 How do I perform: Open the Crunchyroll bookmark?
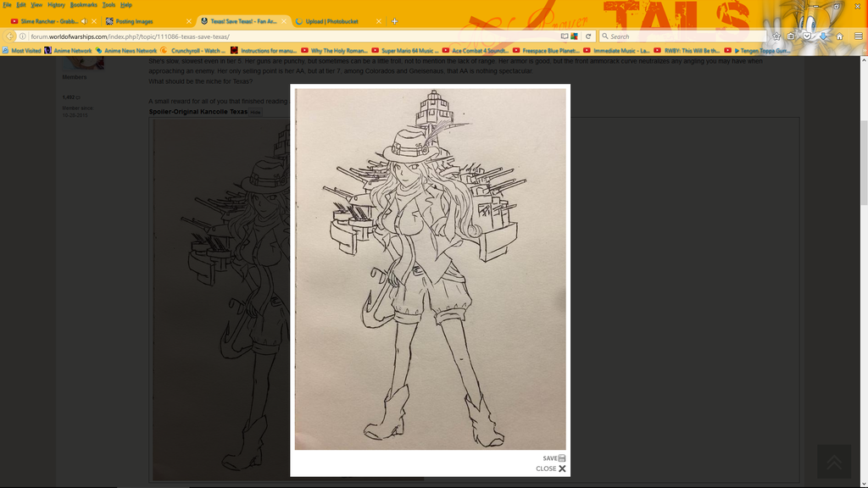[193, 51]
